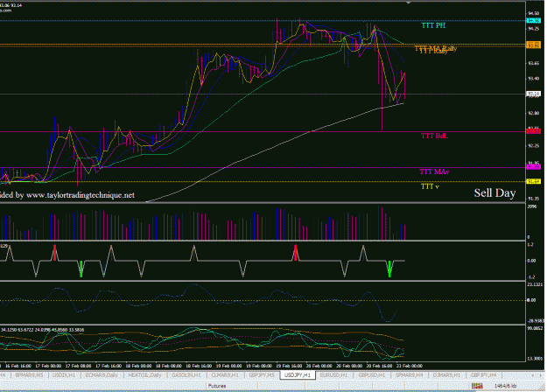Screen dimensions: 547x392
Task: Click the 19 Feb 08:00 time axis label
Action: click(259, 366)
